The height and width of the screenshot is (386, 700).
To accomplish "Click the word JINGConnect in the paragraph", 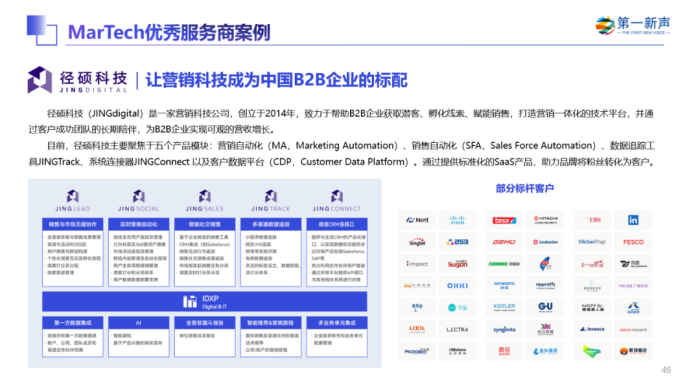I will 161,162.
